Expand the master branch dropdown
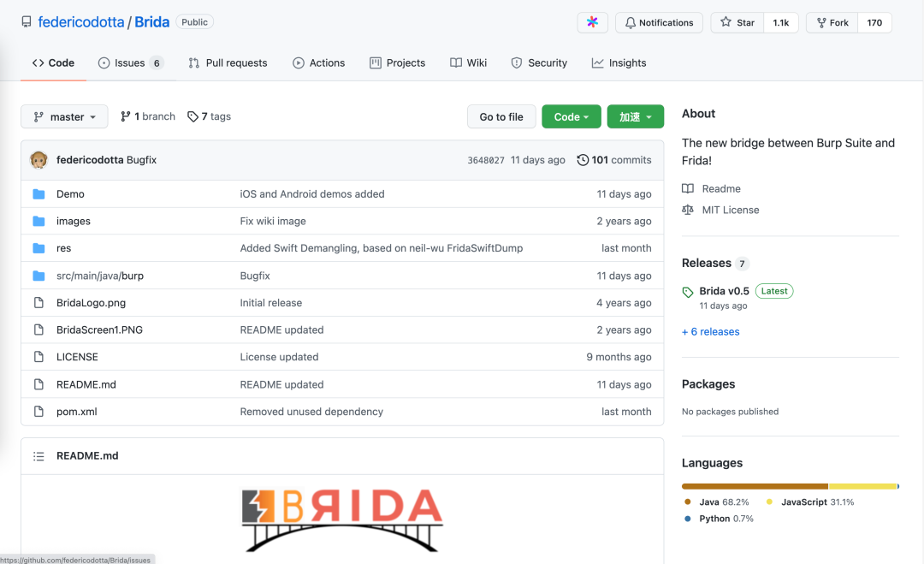The width and height of the screenshot is (924, 564). (64, 116)
